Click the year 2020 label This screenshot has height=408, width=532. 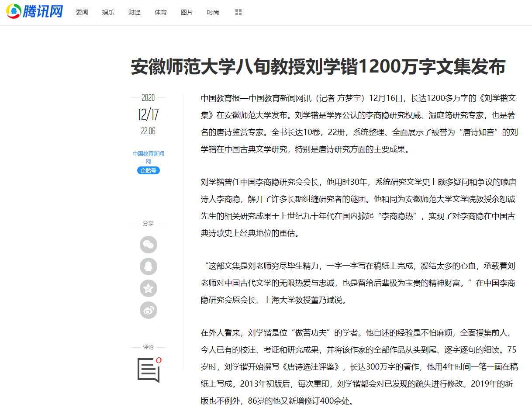point(149,98)
